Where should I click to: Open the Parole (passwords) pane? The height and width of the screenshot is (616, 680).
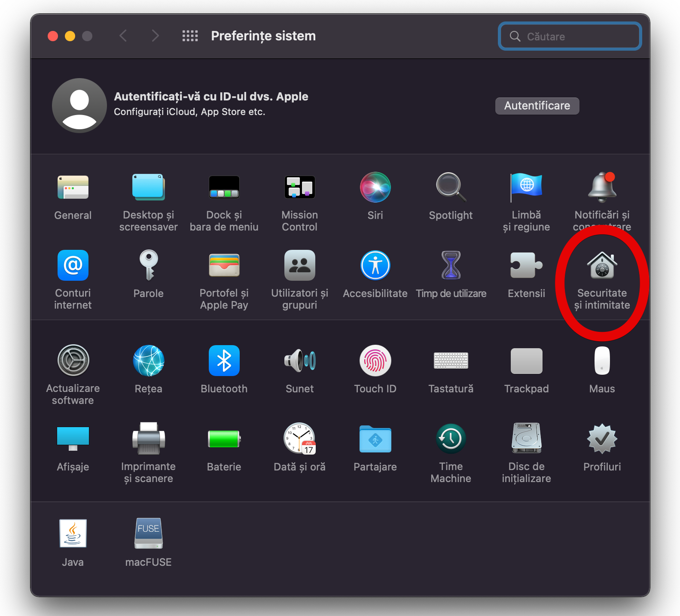pos(148,265)
